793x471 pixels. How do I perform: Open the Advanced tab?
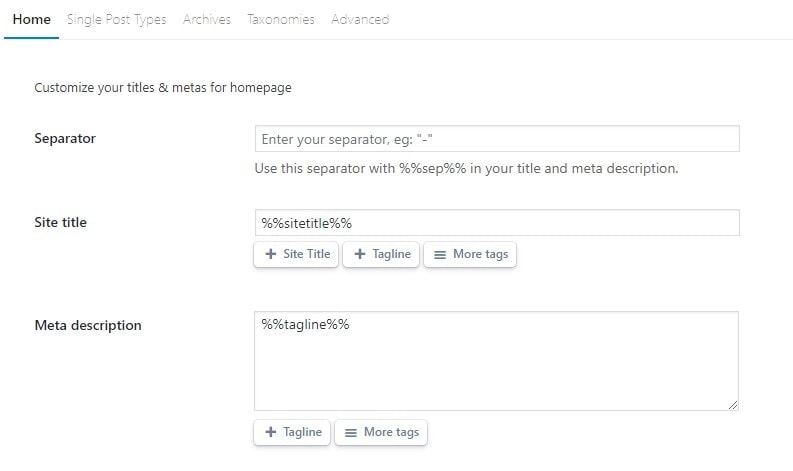click(x=360, y=19)
